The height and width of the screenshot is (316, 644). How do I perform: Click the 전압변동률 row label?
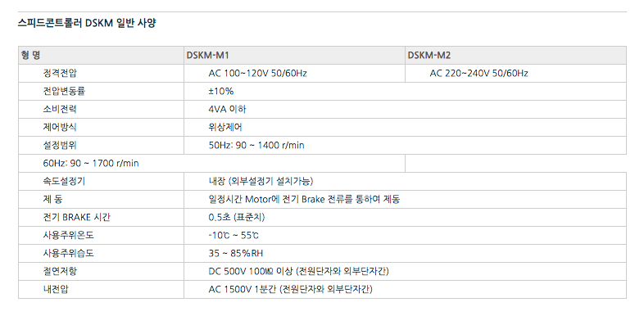pyautogui.click(x=64, y=92)
